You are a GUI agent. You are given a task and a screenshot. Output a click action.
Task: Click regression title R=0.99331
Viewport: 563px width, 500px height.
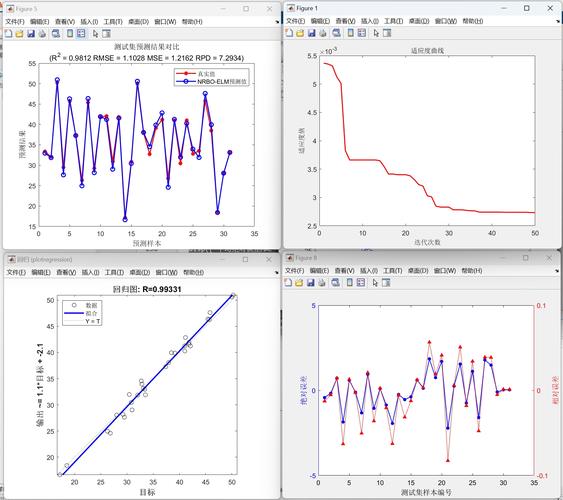pyautogui.click(x=147, y=289)
